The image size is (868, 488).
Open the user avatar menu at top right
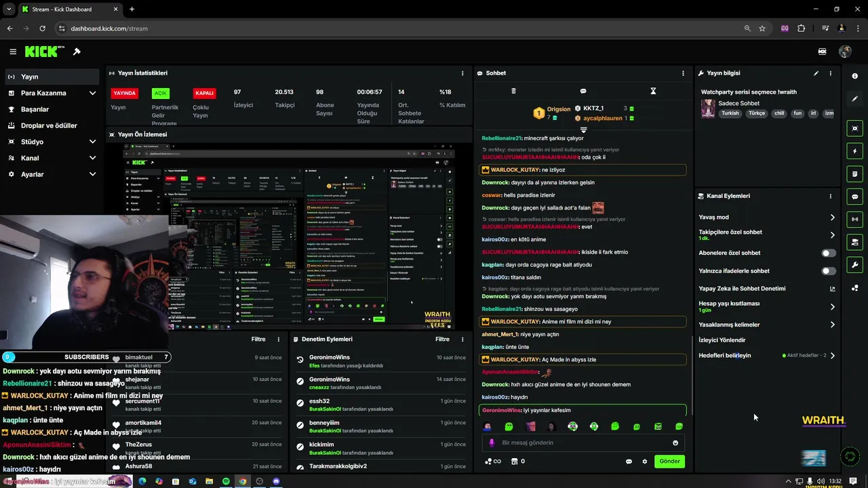coord(845,52)
